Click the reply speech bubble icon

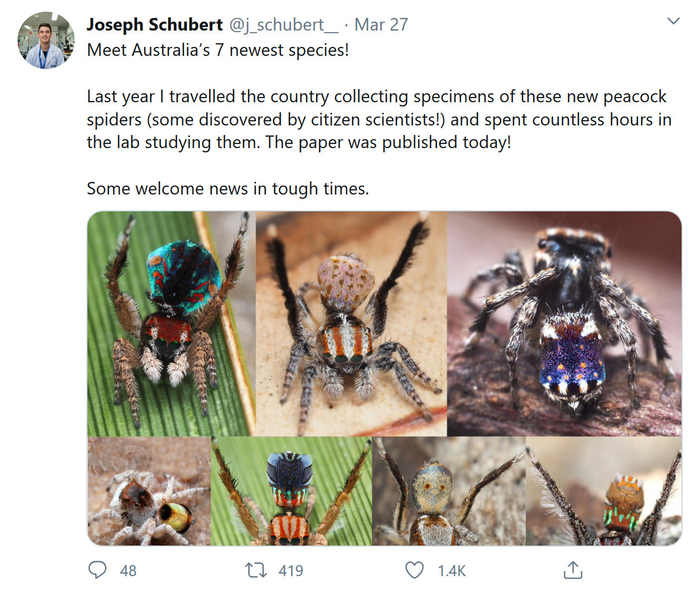[x=97, y=570]
